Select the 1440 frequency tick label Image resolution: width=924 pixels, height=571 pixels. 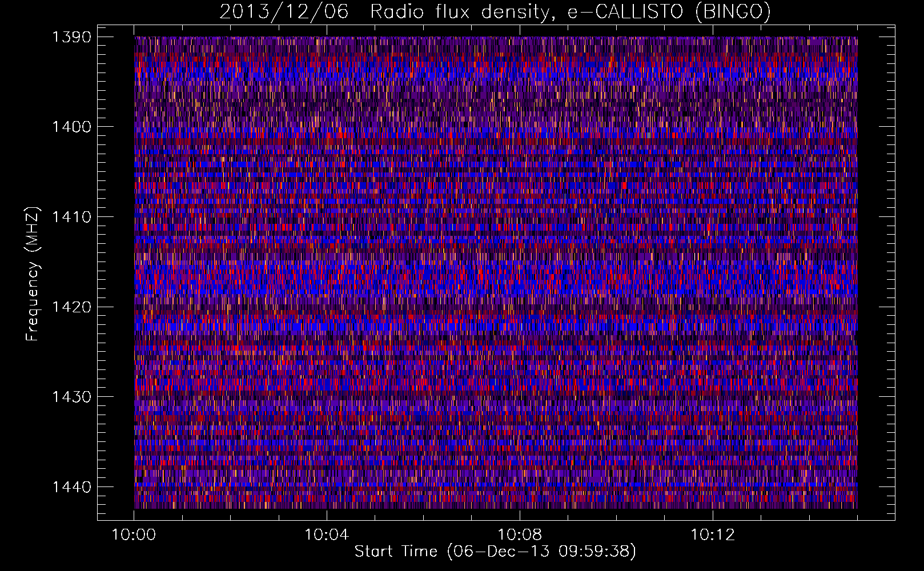72,487
